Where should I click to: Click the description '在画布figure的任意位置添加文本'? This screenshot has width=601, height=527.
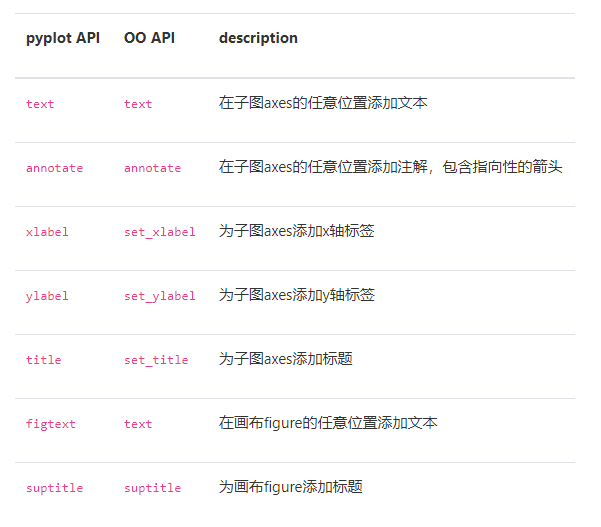click(328, 423)
